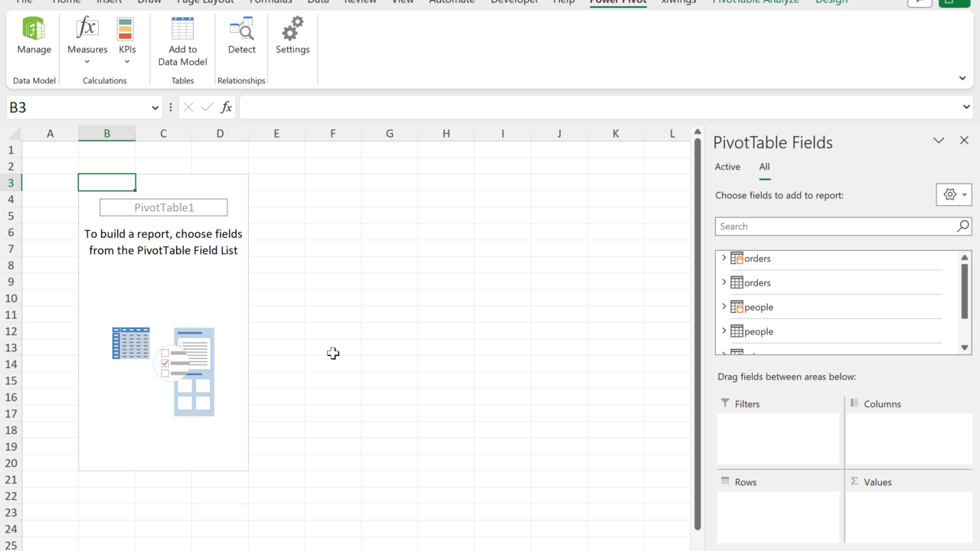This screenshot has width=980, height=551.
Task: Switch to the Active fields tab
Action: pyautogui.click(x=727, y=167)
